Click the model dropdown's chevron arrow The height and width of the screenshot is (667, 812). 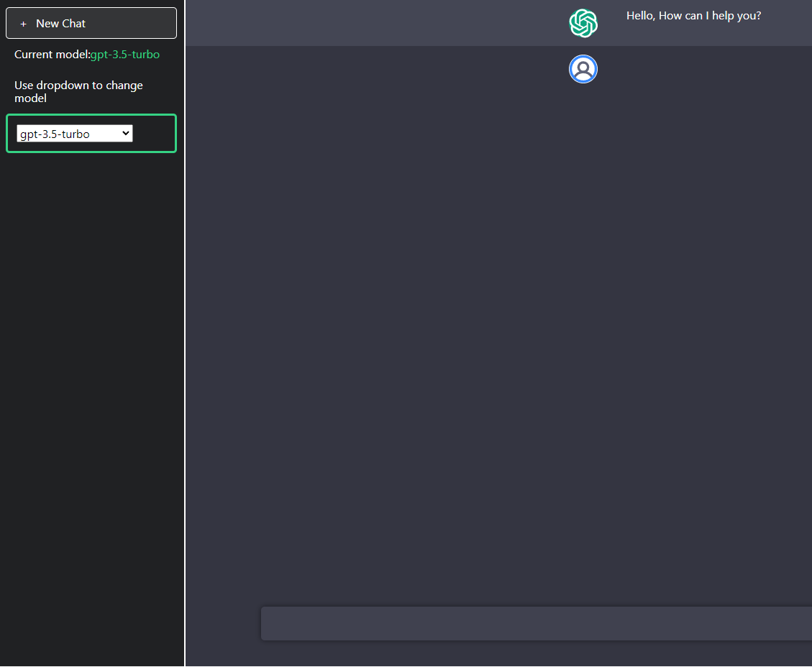coord(126,133)
